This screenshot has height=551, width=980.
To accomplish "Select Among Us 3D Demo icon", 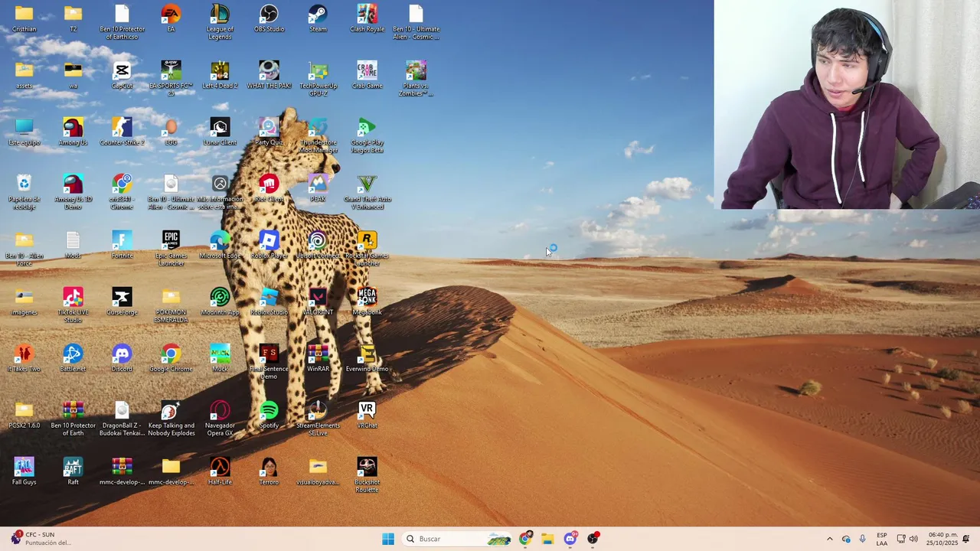I will click(x=73, y=192).
